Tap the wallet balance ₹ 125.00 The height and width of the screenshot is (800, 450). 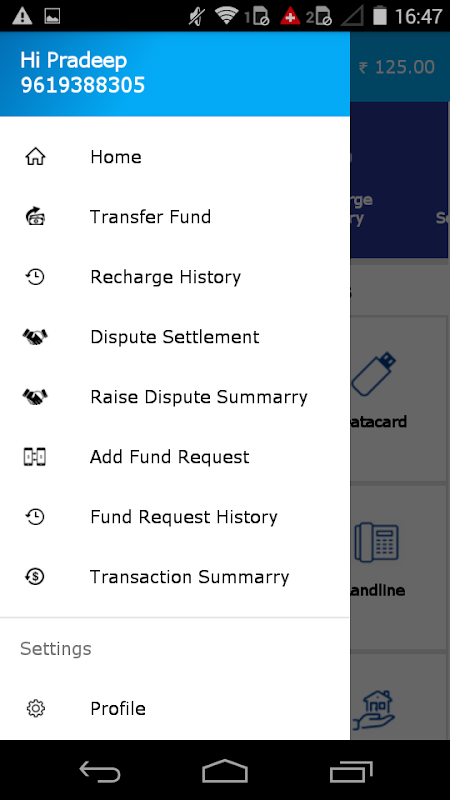click(397, 67)
